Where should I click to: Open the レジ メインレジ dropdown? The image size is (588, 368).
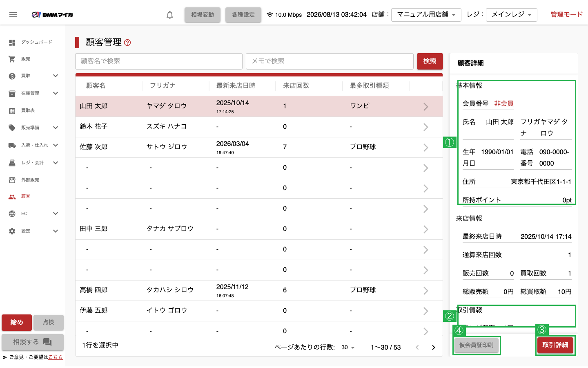pos(512,15)
